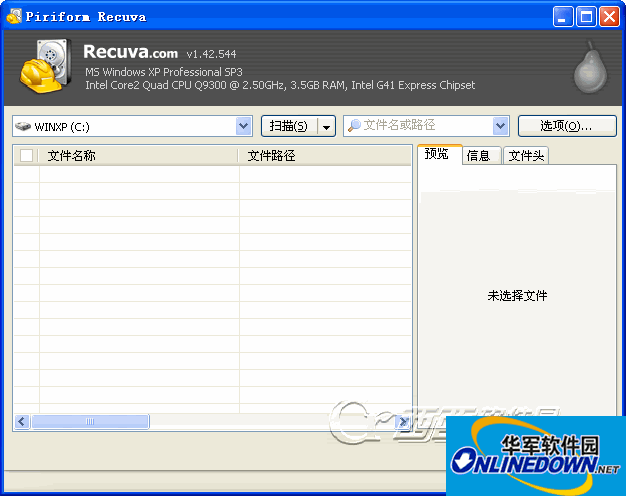Viewport: 626px width, 496px height.
Task: Click the 扫描(S) scan button
Action: pos(289,127)
